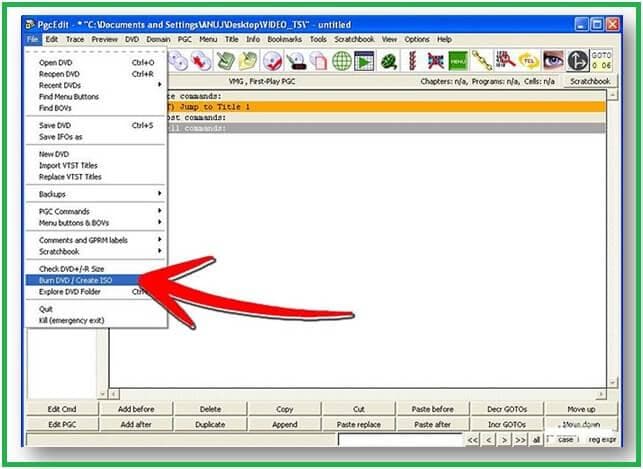Choose Quit from the File menu
This screenshot has height=469, width=643.
[95, 309]
